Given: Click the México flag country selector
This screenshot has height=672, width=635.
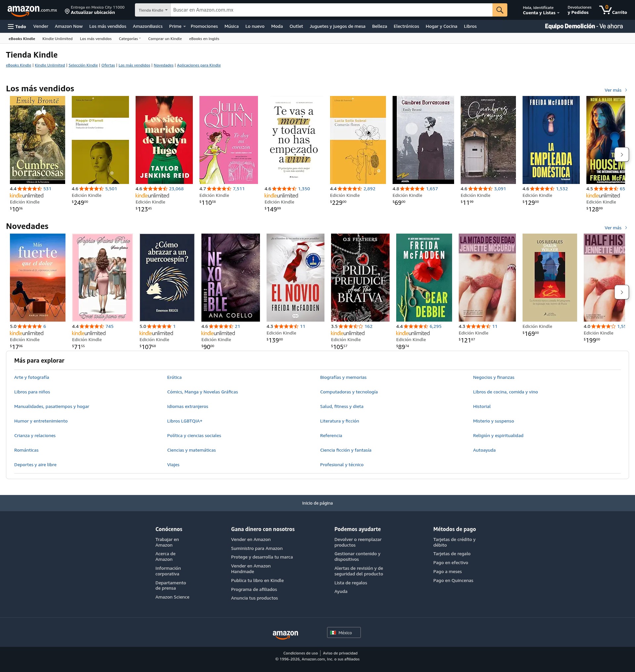Looking at the screenshot, I should click(x=344, y=632).
